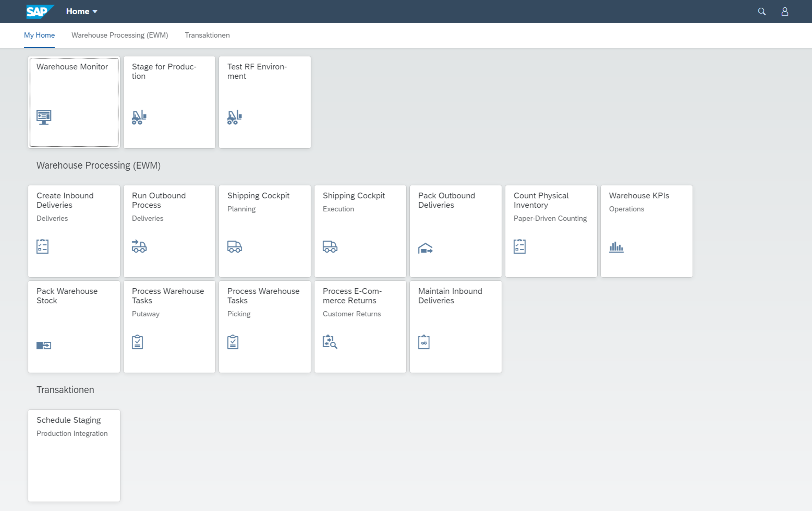812x511 pixels.
Task: Click the search magnifier icon in header
Action: [761, 11]
